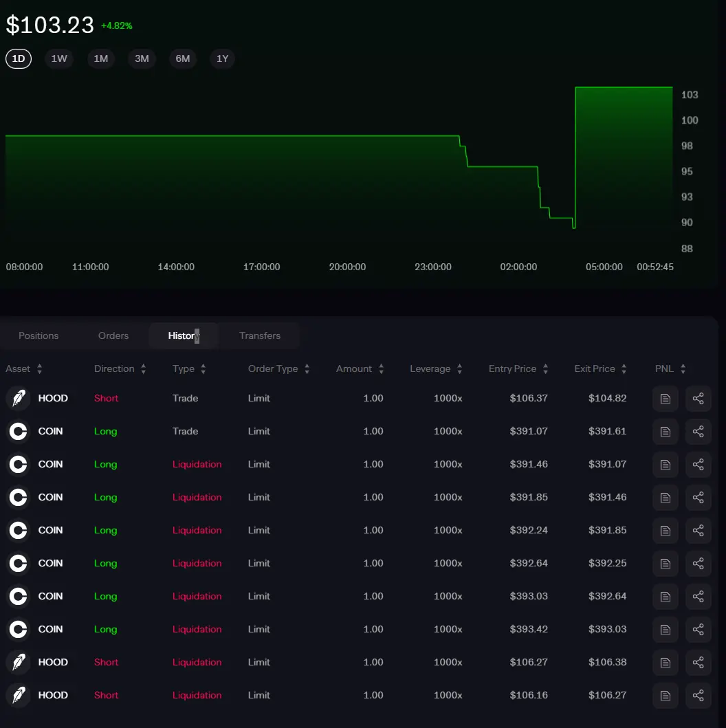View details for COIN liquidation entered at $393.03
Image resolution: width=726 pixels, height=728 pixels.
[x=665, y=596]
